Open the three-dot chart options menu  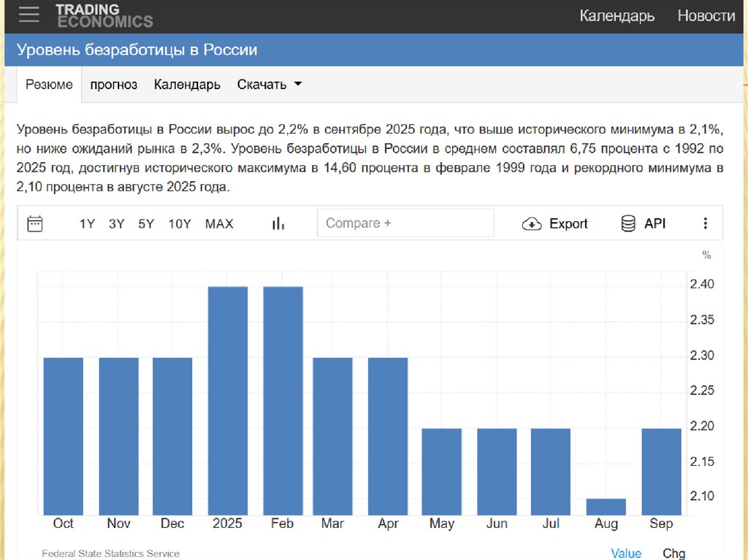[x=706, y=223]
